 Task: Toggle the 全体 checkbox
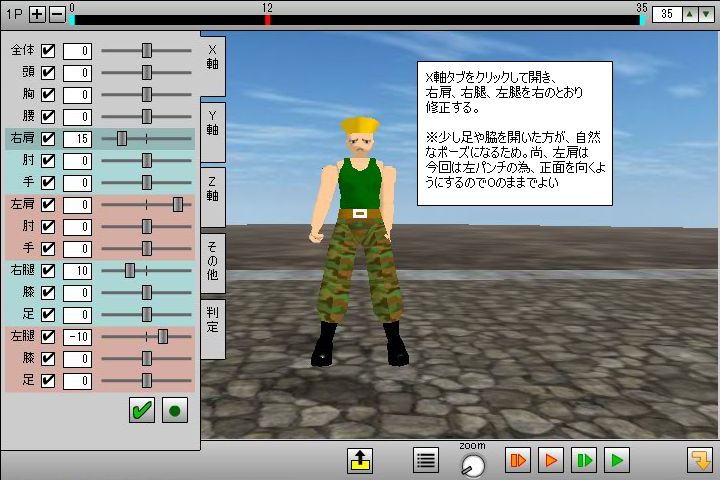[48, 51]
